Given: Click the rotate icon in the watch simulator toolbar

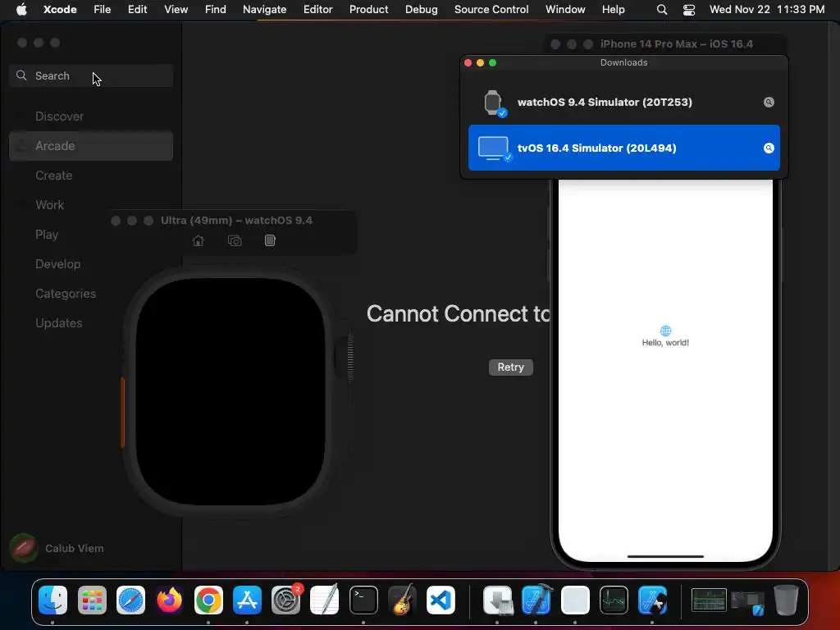Looking at the screenshot, I should point(270,240).
